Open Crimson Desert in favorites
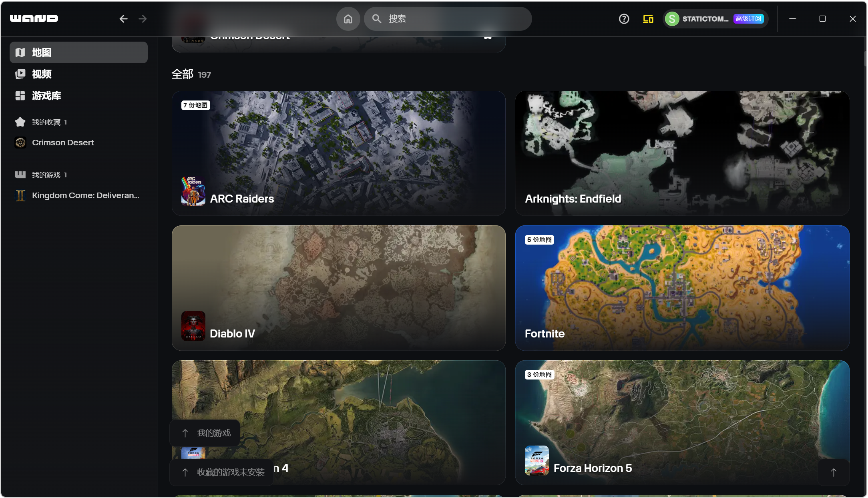 pyautogui.click(x=78, y=143)
